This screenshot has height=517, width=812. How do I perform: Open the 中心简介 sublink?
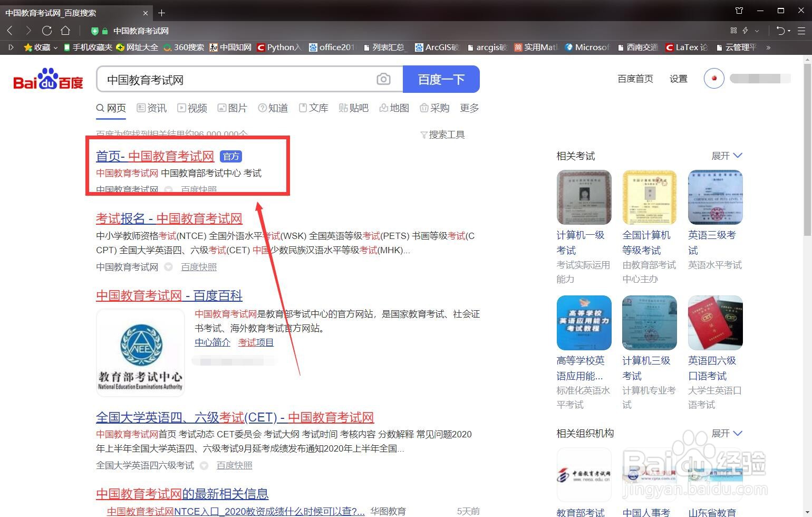(212, 342)
